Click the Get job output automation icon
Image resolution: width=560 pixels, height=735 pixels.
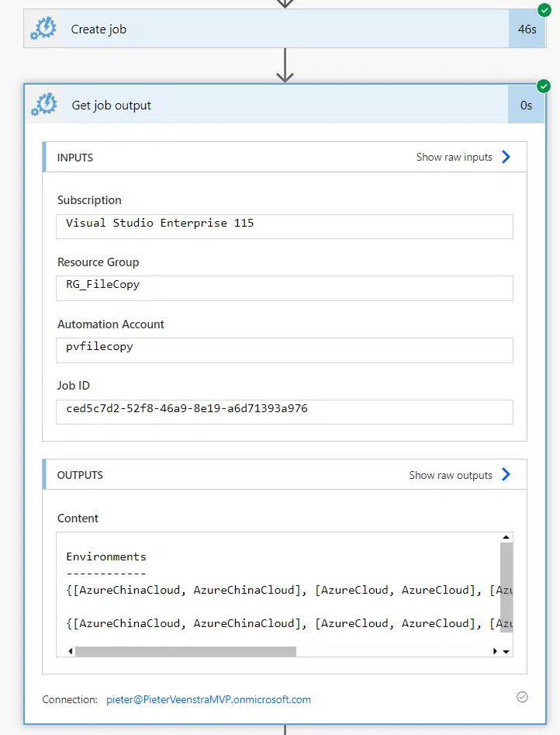pos(44,105)
